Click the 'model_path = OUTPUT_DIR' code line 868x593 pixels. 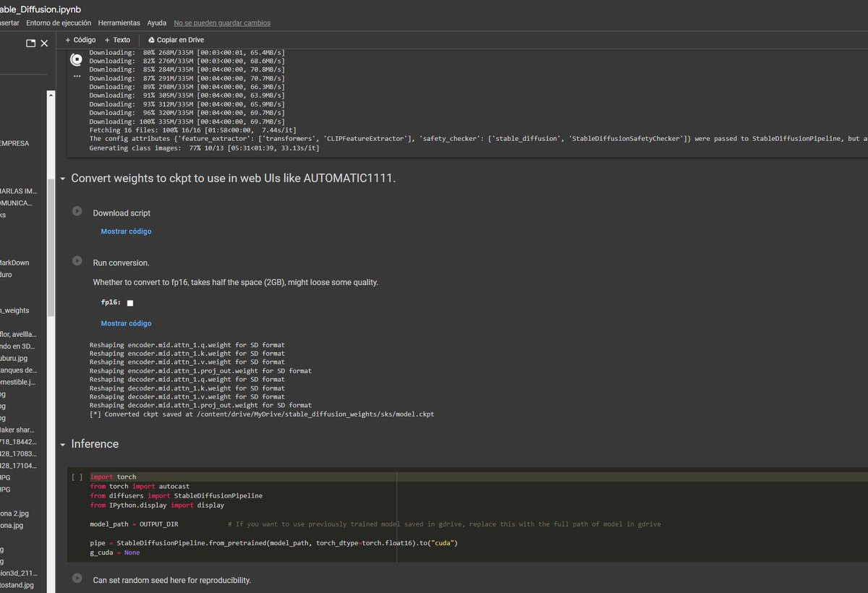tap(134, 524)
